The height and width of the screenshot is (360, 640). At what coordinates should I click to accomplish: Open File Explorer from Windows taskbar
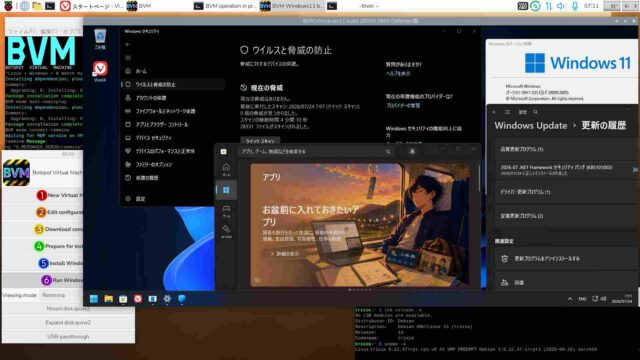pyautogui.click(x=109, y=299)
